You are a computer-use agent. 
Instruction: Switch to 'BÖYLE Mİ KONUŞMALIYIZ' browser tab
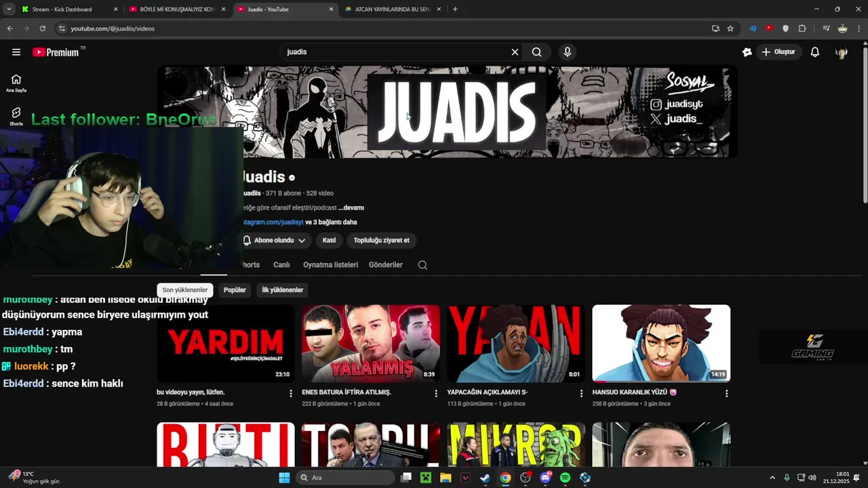click(x=178, y=9)
